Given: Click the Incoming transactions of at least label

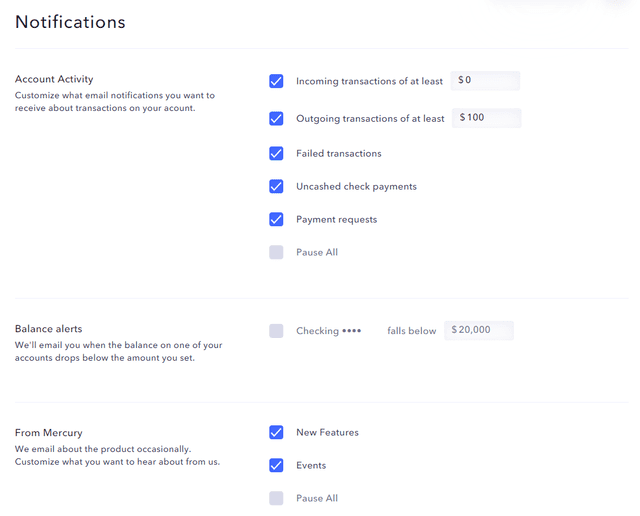Looking at the screenshot, I should pyautogui.click(x=369, y=81).
